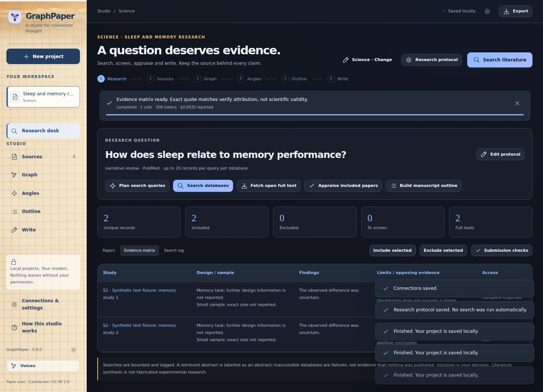Open study S1 memory study 1

point(139,294)
